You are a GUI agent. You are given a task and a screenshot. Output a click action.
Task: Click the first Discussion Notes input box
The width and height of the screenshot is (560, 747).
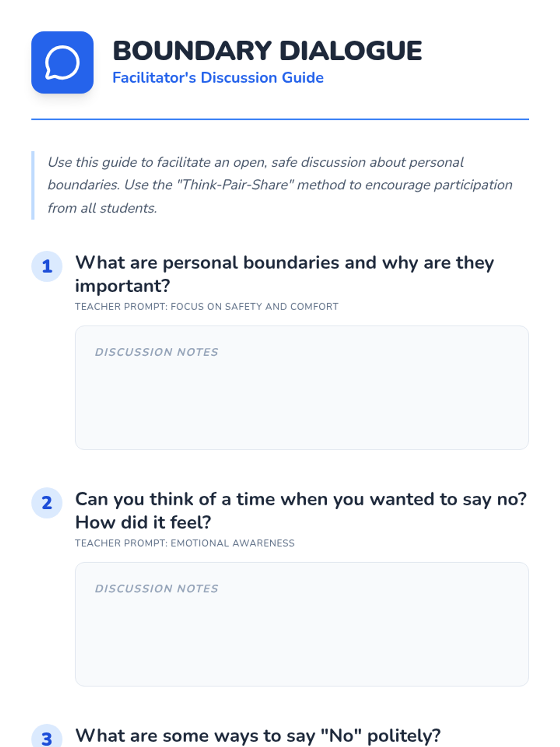[x=302, y=388]
